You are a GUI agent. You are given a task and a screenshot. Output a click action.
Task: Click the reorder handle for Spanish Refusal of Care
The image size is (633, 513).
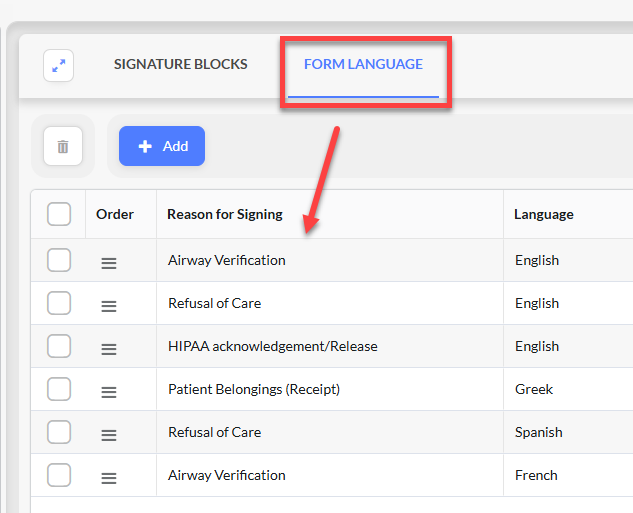109,435
